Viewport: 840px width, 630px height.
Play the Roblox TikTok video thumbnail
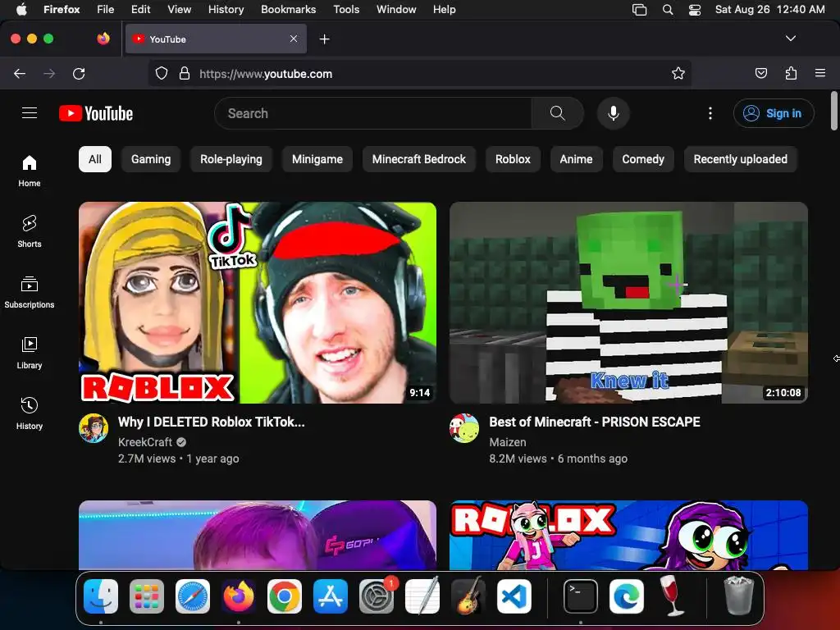[x=258, y=303]
